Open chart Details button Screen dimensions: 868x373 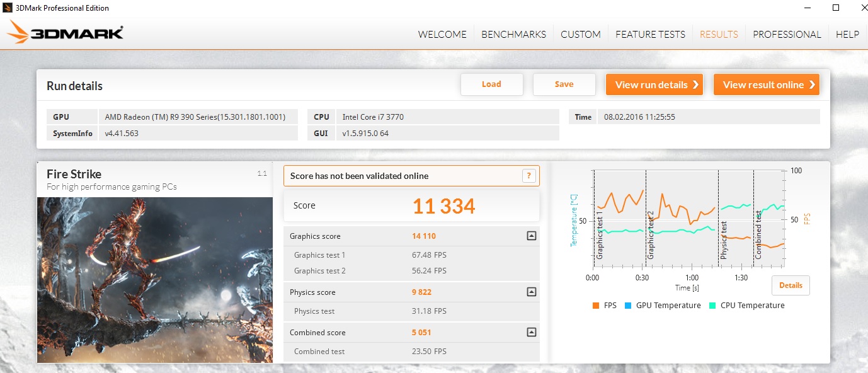click(791, 285)
